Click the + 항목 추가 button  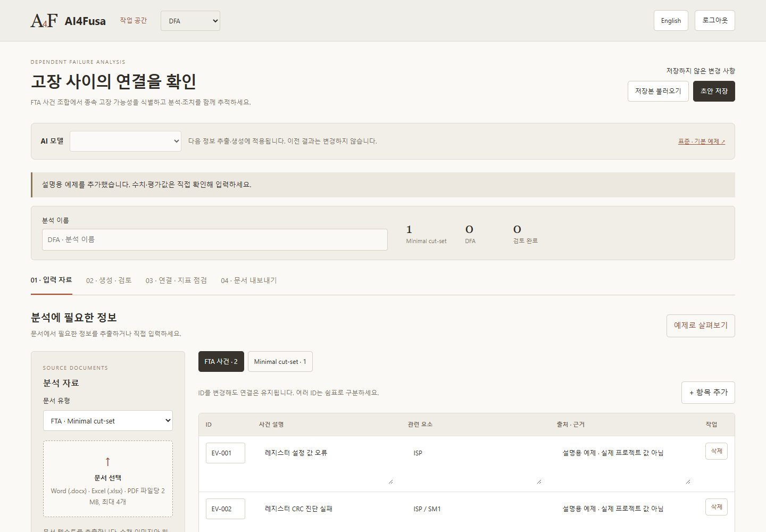708,393
